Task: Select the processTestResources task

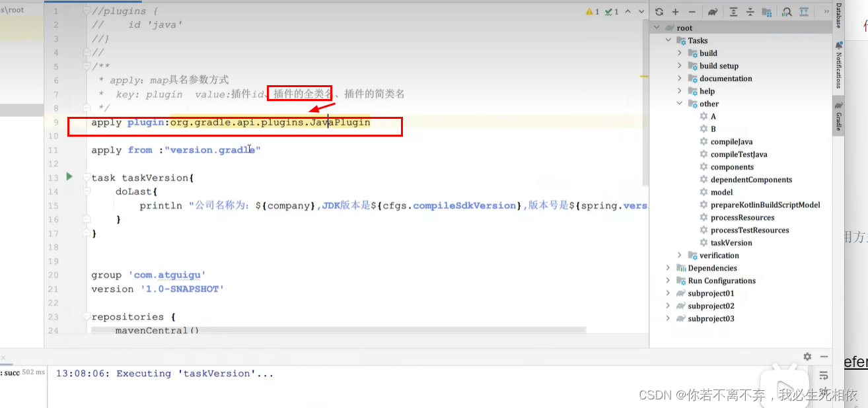Action: (749, 230)
